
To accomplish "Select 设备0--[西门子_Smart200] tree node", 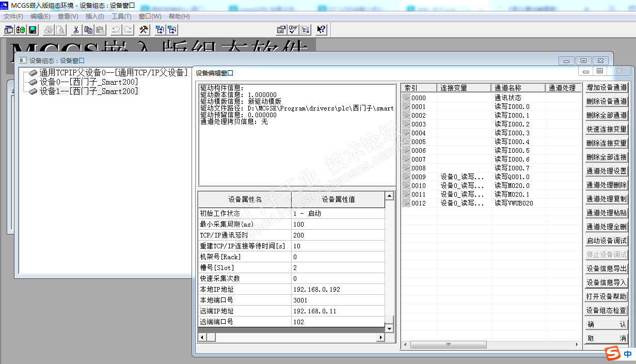I will (x=89, y=82).
